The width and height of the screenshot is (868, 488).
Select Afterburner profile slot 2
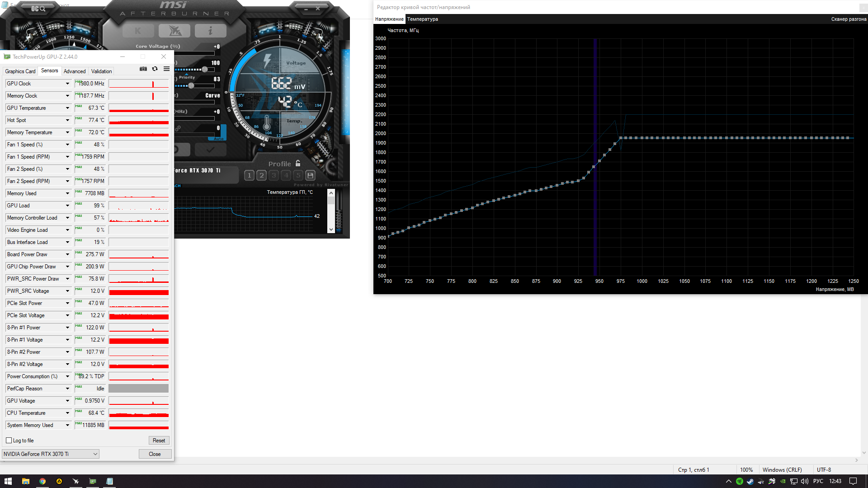(x=261, y=175)
